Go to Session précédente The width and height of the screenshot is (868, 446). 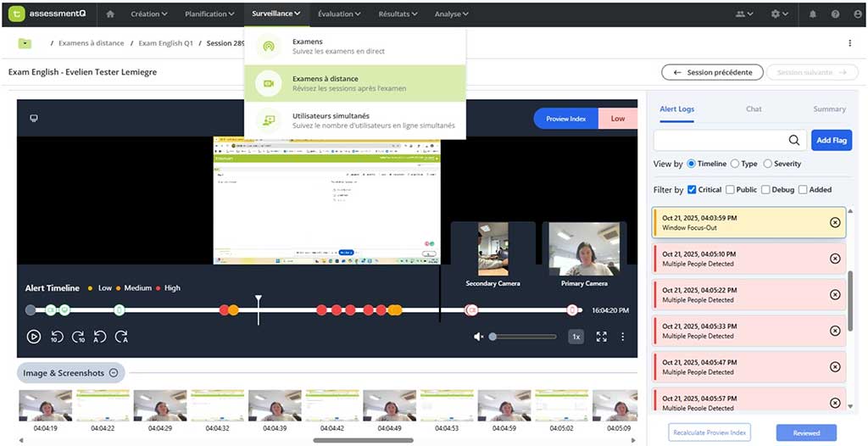click(x=712, y=72)
